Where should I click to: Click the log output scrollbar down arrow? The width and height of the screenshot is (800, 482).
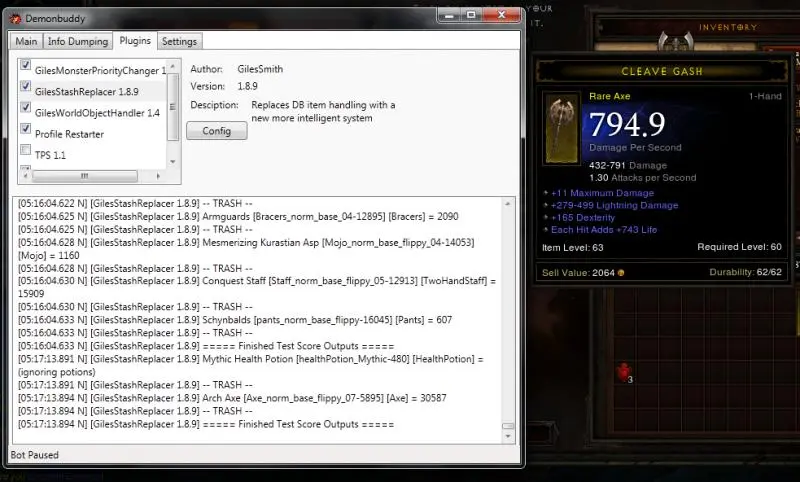(508, 437)
